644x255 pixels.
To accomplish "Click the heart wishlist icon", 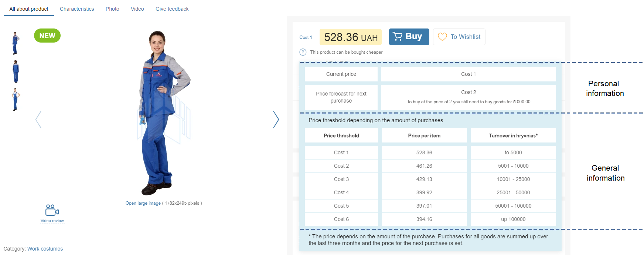I will (x=442, y=37).
